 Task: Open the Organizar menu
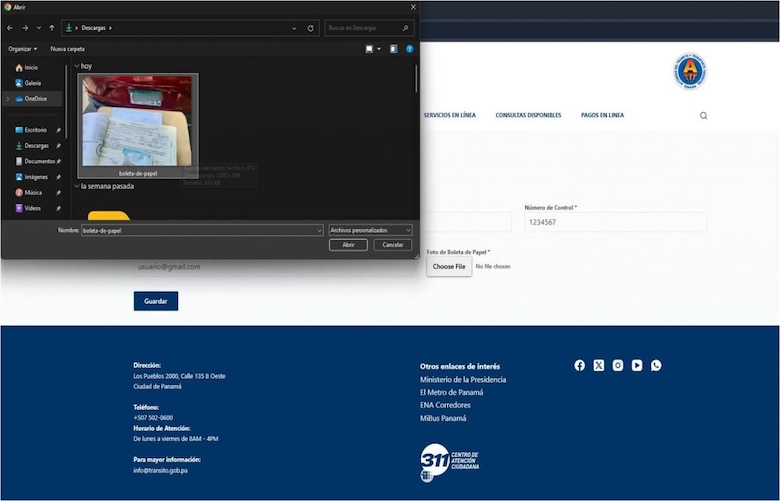(x=22, y=48)
